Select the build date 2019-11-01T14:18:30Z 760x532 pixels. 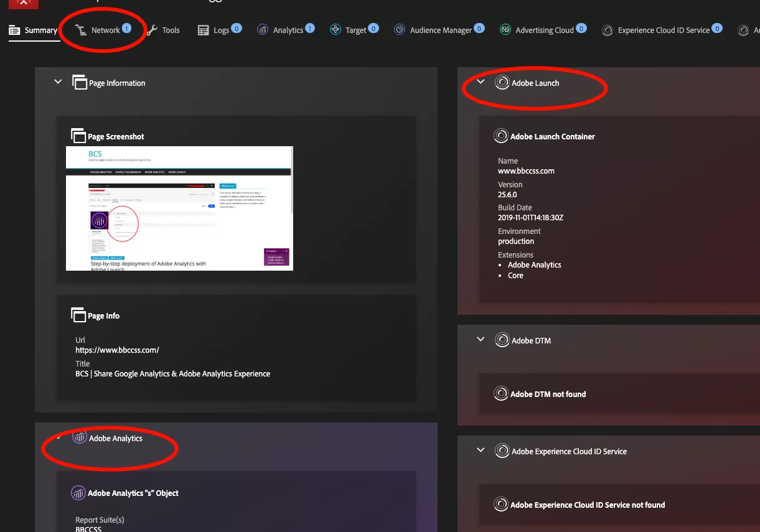tap(530, 218)
